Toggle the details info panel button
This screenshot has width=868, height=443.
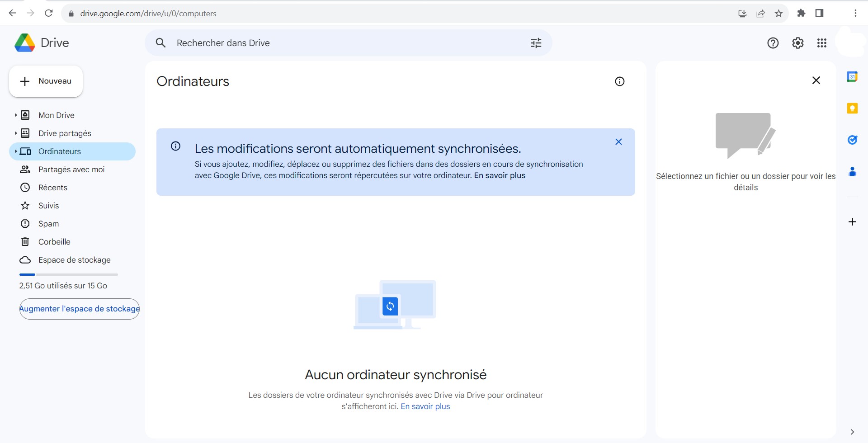tap(619, 81)
